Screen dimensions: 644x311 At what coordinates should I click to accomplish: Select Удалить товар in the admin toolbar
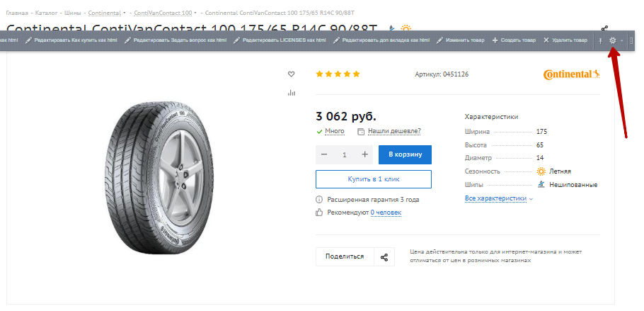click(x=565, y=40)
